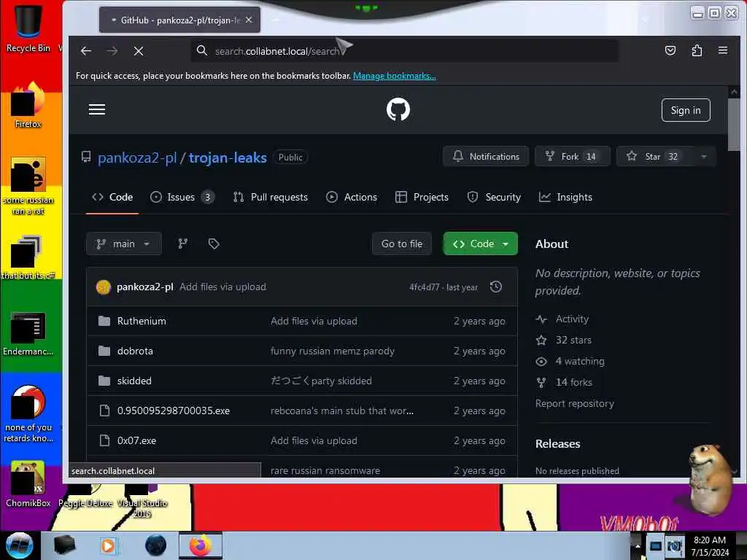Expand the green Code dropdown button

480,244
